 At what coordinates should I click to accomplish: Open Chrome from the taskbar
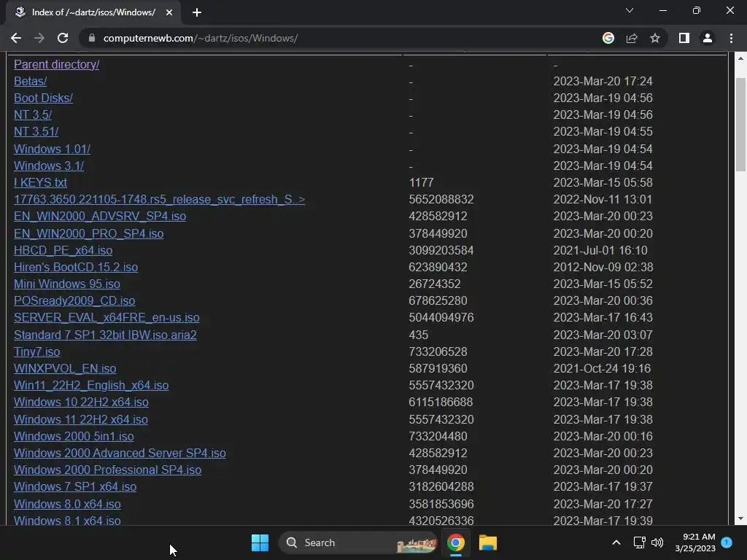(x=456, y=542)
